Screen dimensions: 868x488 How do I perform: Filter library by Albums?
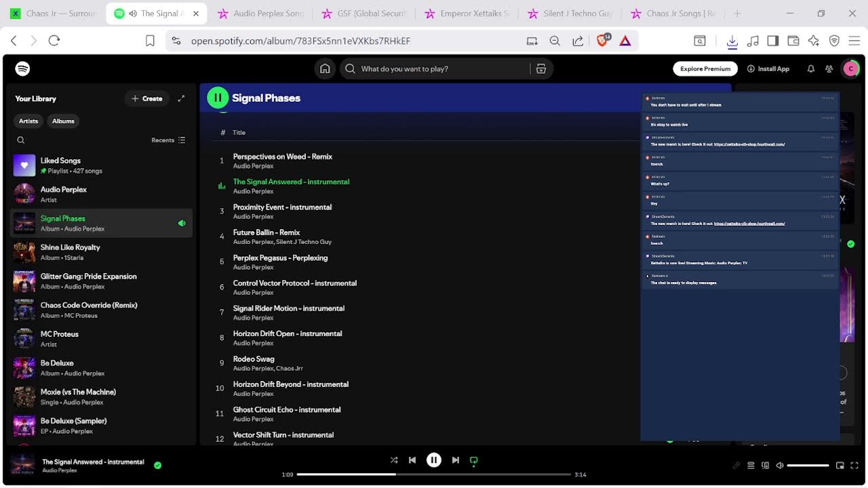coord(63,121)
